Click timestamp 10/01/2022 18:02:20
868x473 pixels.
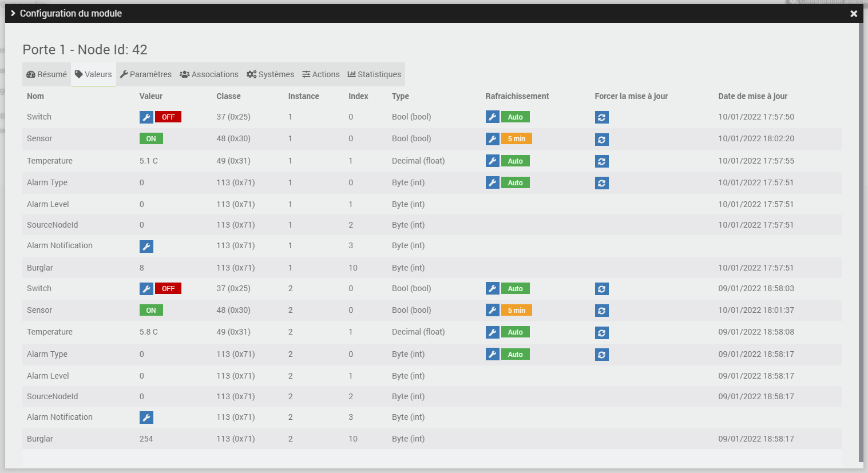[756, 138]
